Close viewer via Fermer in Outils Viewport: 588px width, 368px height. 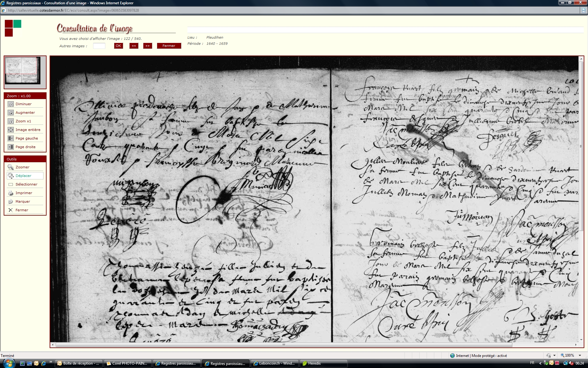(x=11, y=210)
